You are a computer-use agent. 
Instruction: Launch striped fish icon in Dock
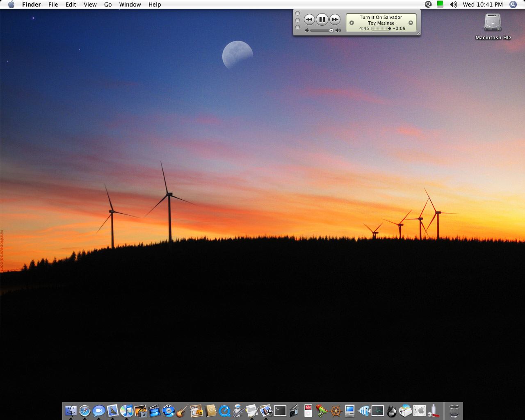click(363, 411)
